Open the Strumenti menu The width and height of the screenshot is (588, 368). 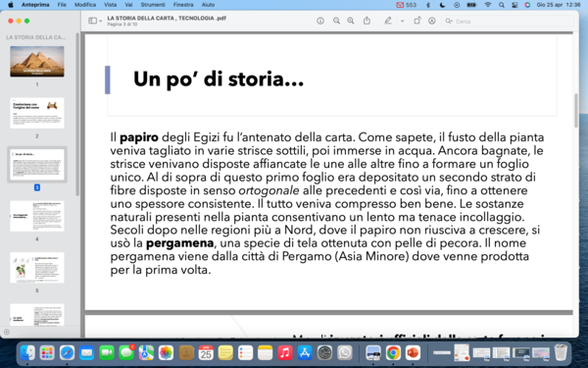[x=153, y=5]
